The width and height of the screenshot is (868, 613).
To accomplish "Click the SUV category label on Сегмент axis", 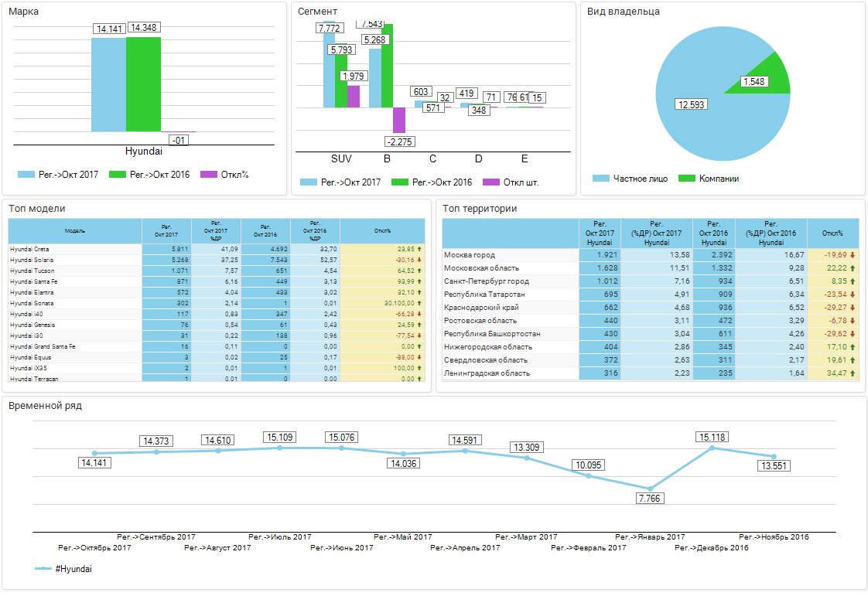I will coord(341,158).
